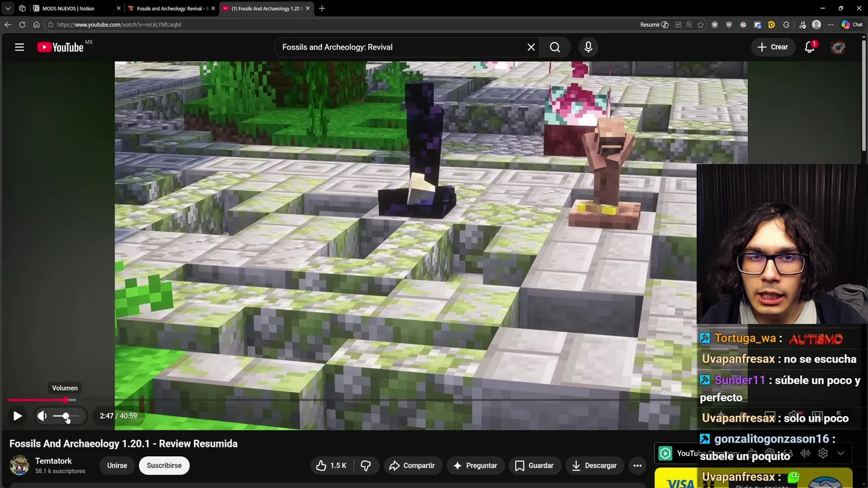This screenshot has height=488, width=868.
Task: Subscribe using the Suscribirse button
Action: pyautogui.click(x=164, y=466)
